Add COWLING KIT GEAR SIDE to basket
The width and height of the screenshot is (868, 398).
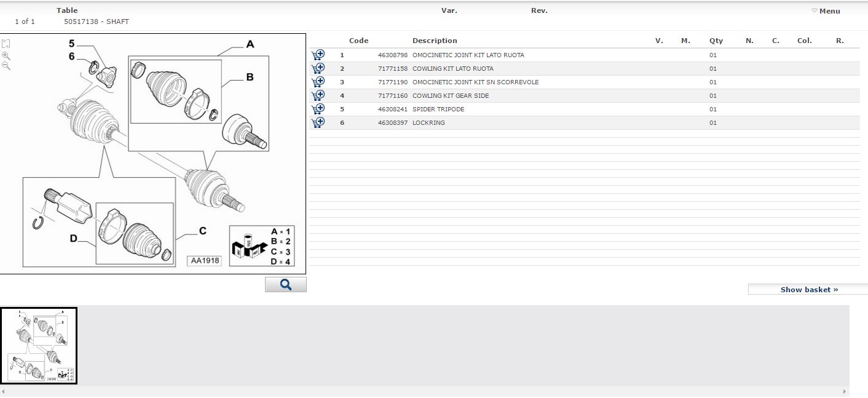318,96
